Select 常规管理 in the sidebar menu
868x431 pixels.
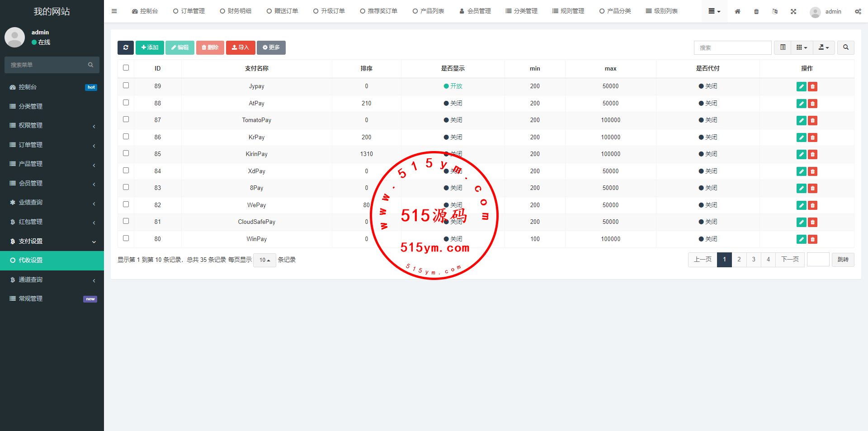pos(52,299)
